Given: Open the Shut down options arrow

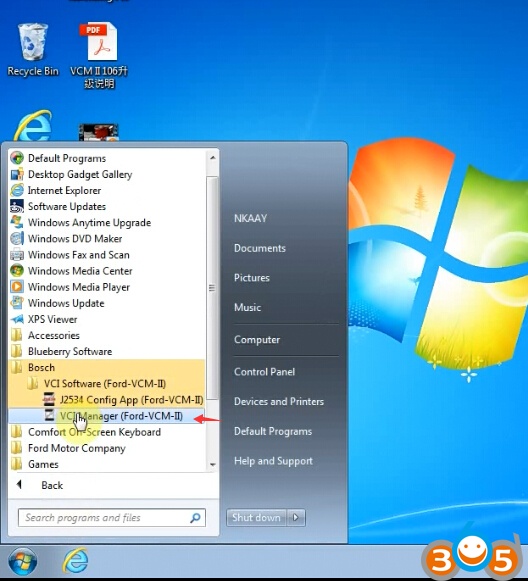Looking at the screenshot, I should point(296,517).
